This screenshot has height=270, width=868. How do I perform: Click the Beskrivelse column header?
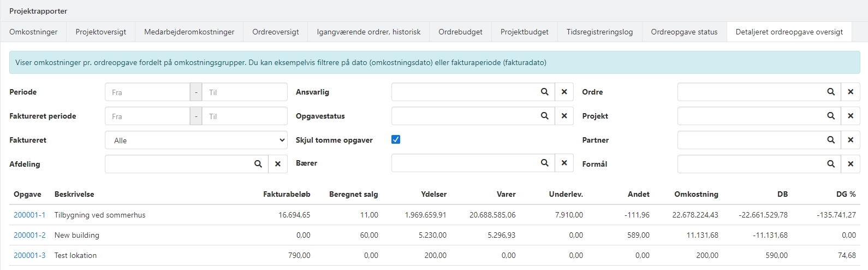point(74,194)
